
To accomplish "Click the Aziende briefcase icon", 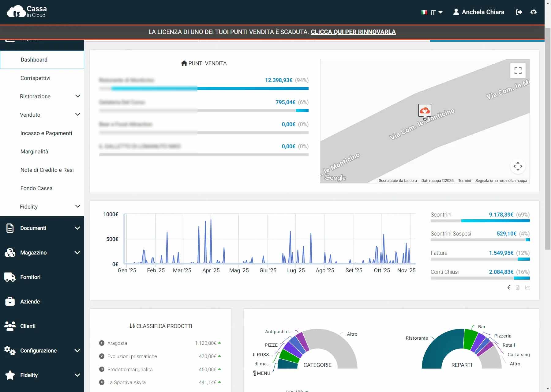I will tap(10, 302).
